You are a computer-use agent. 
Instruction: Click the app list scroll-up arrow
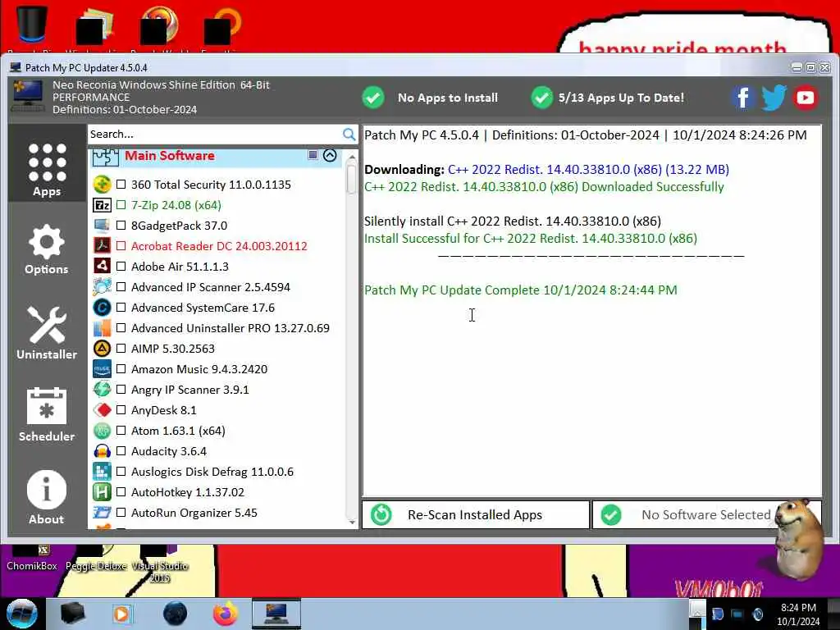pyautogui.click(x=352, y=157)
